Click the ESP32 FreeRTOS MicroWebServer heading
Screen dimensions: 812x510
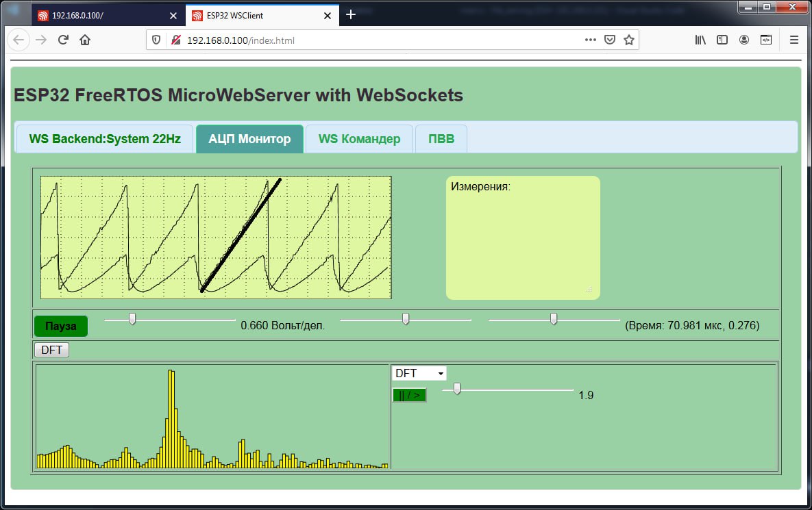pos(238,95)
